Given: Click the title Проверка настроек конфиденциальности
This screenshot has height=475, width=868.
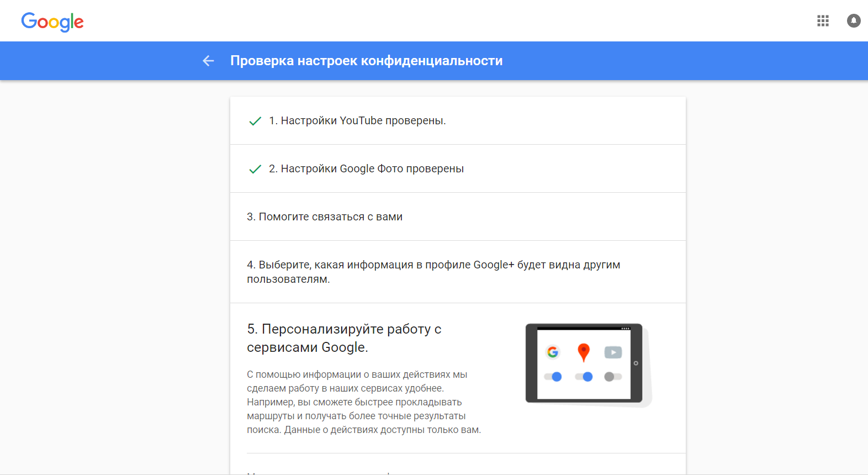Looking at the screenshot, I should click(366, 61).
